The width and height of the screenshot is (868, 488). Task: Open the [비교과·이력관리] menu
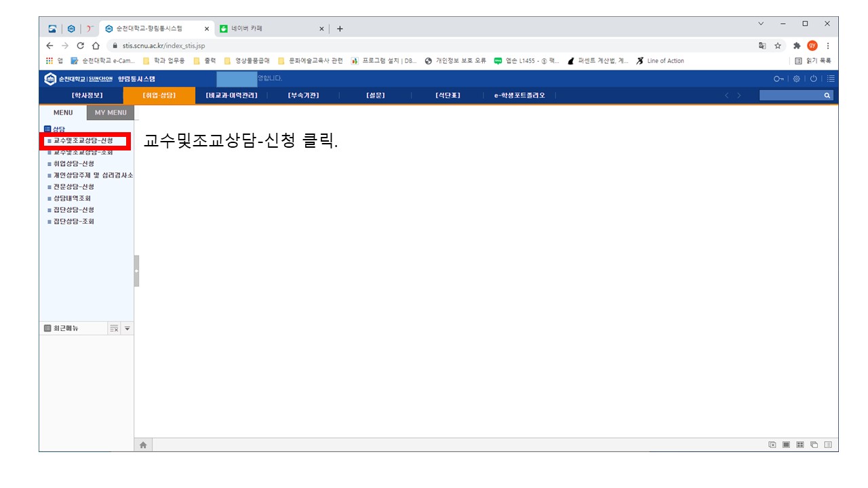coord(231,96)
